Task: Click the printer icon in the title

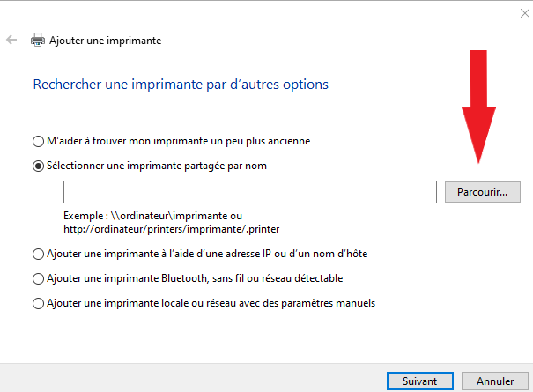Action: tap(38, 40)
